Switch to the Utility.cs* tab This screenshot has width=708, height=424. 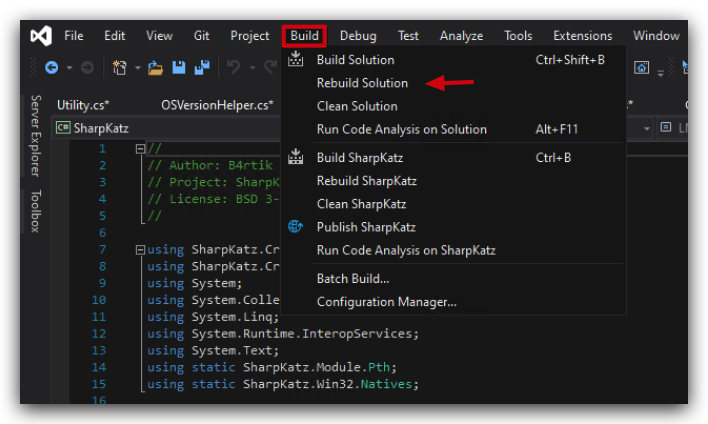pos(83,105)
